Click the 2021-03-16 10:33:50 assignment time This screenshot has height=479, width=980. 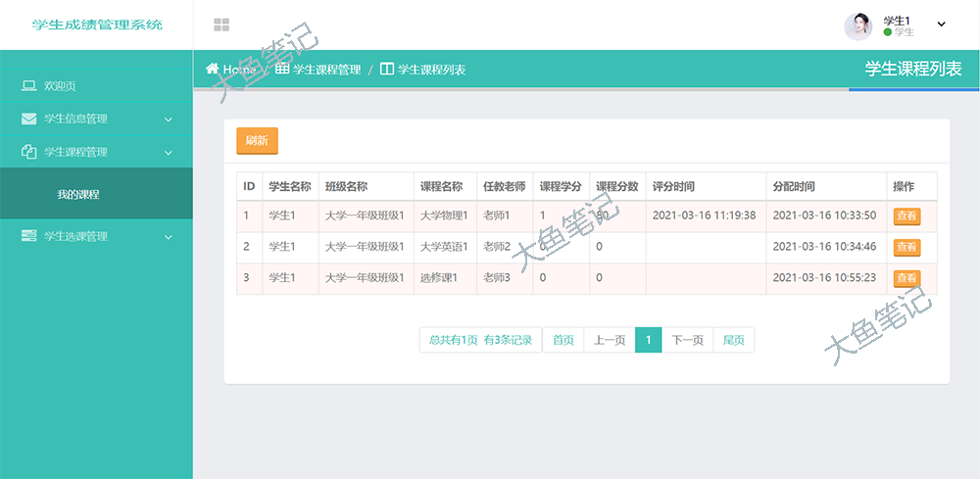(824, 216)
